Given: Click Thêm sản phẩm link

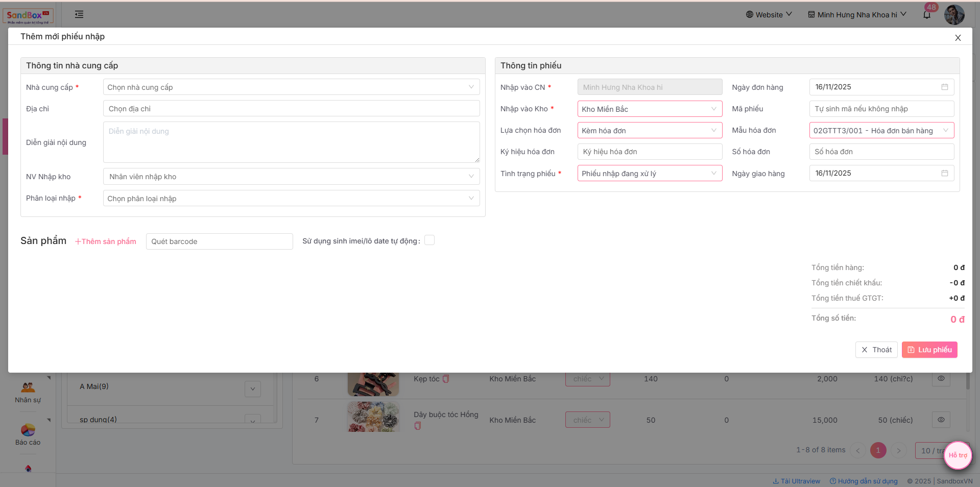Looking at the screenshot, I should coord(106,241).
